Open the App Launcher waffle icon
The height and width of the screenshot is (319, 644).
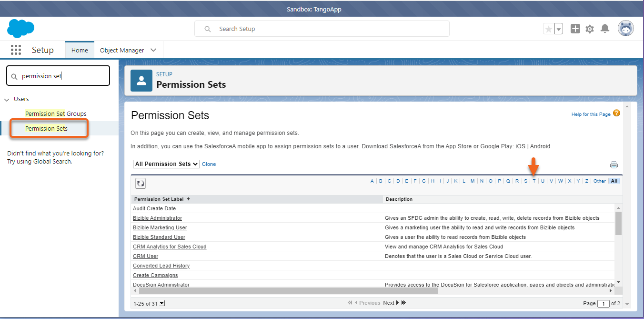click(16, 50)
